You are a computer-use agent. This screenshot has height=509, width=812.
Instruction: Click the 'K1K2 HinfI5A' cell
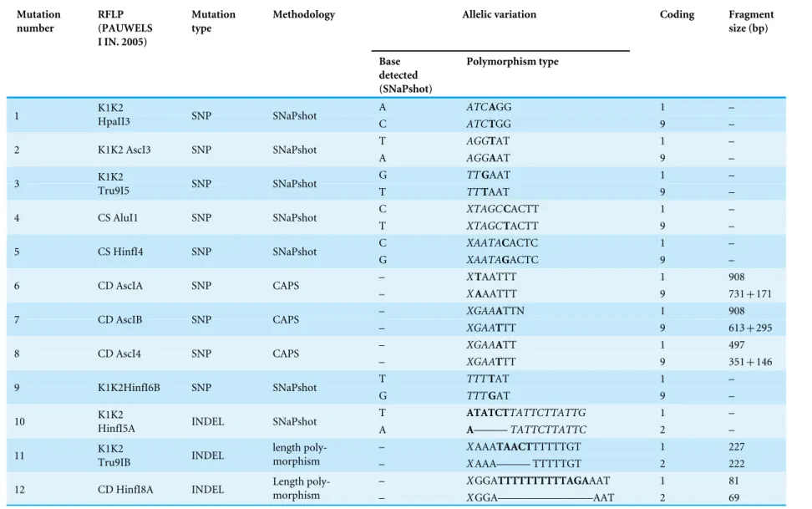116,421
